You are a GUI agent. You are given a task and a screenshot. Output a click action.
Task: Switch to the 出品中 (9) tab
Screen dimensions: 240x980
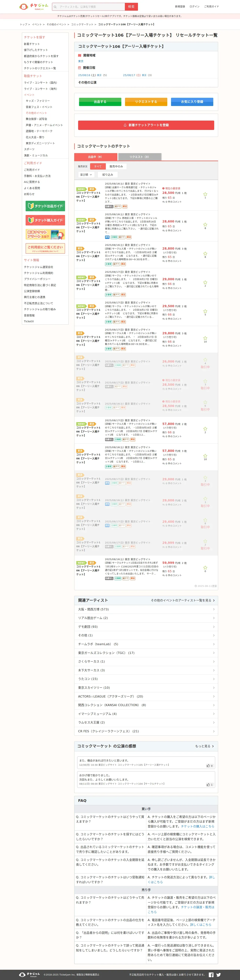[x=96, y=157]
